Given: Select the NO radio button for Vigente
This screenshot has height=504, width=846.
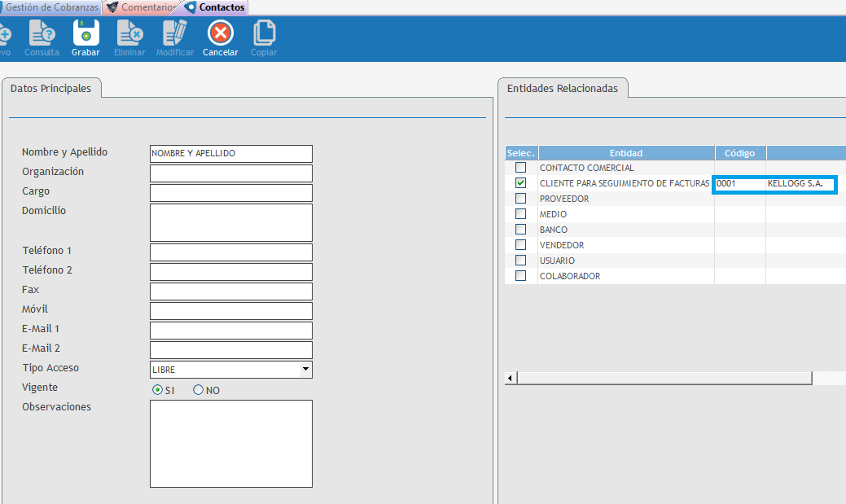Looking at the screenshot, I should click(x=198, y=390).
